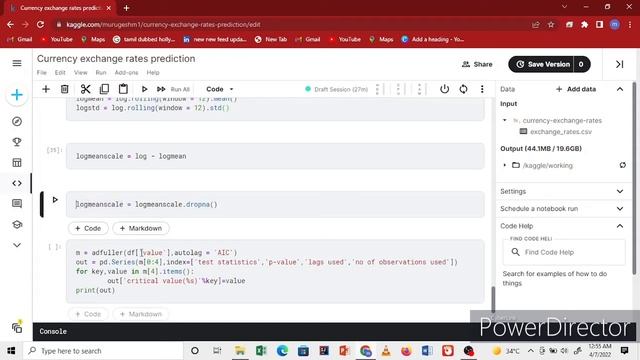Copy the cell with the copy icon
Viewport: 640px width, 360px height.
click(104, 89)
